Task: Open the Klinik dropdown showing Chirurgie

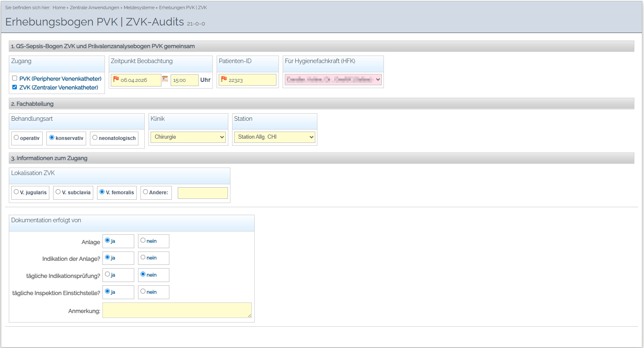Action: [188, 137]
